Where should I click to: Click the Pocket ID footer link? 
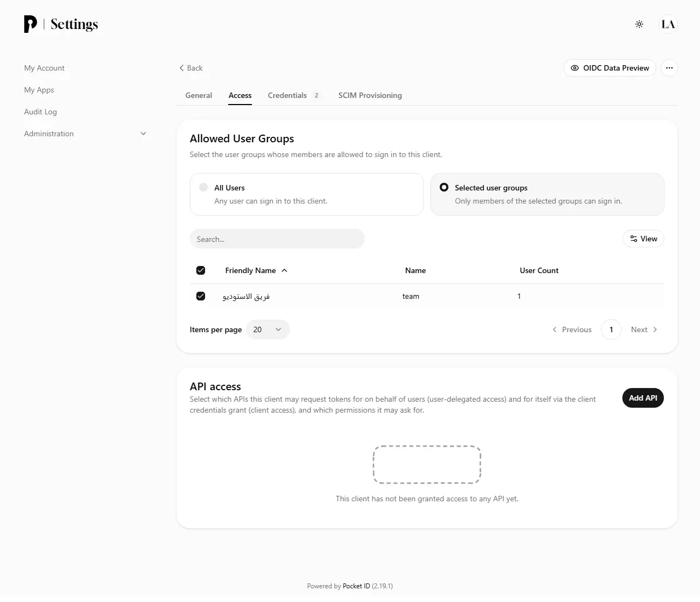pos(356,586)
